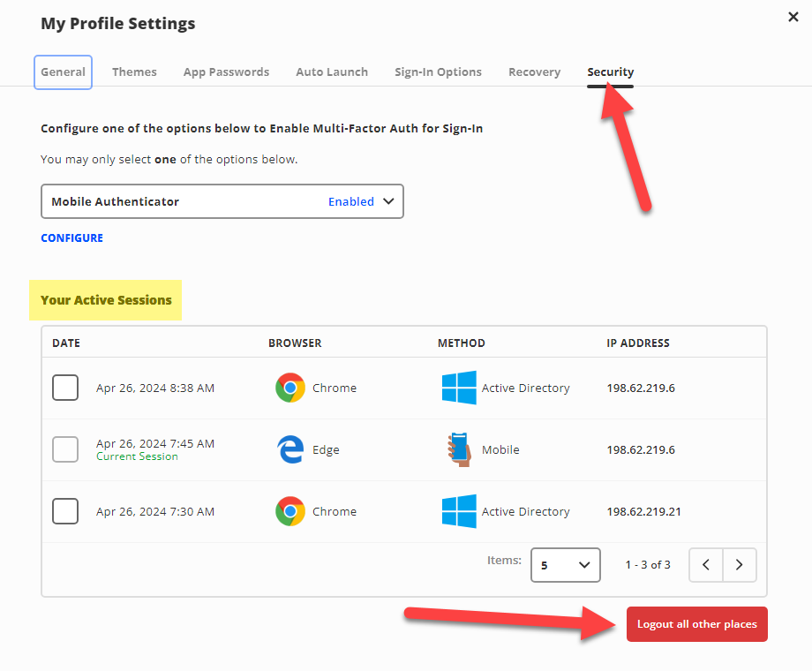The width and height of the screenshot is (812, 671).
Task: Click the CONFIGURE link
Action: coord(71,237)
